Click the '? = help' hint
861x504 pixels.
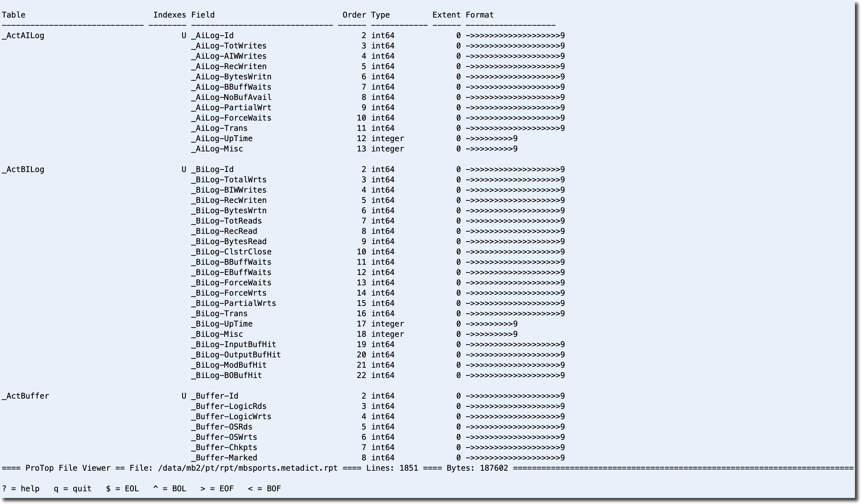tap(21, 489)
